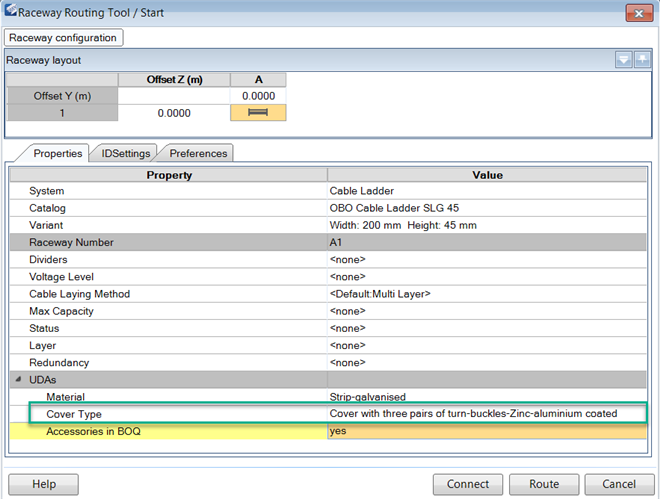Select the Cover Type value cell

[487, 414]
